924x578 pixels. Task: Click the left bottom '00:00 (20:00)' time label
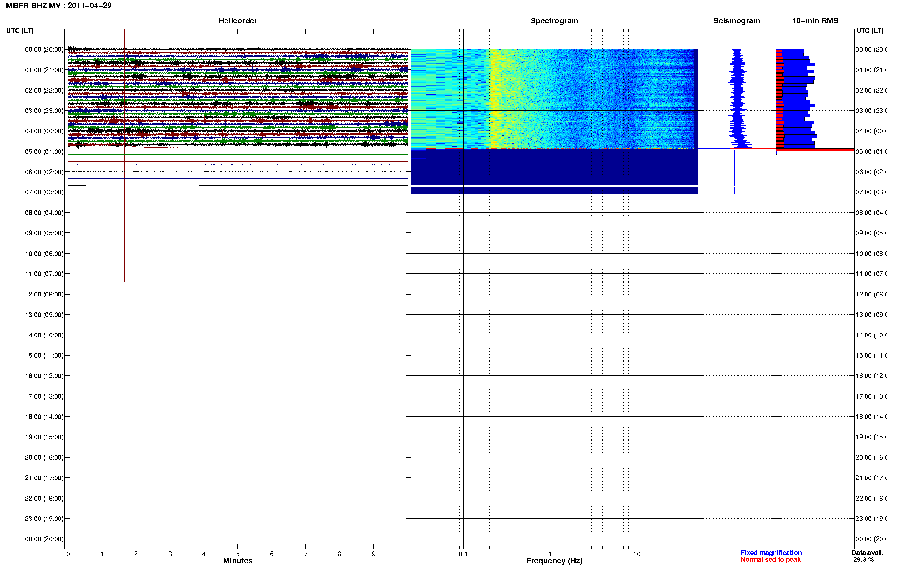[x=44, y=539]
